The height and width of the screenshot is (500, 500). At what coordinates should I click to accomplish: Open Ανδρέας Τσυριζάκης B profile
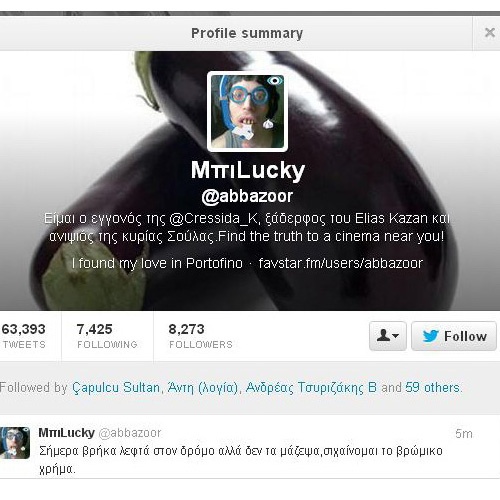(x=311, y=388)
